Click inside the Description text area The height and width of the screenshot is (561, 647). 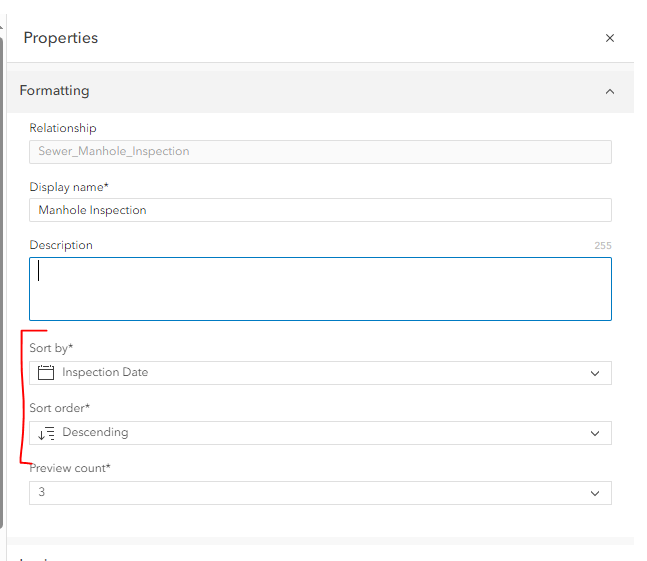coord(320,289)
